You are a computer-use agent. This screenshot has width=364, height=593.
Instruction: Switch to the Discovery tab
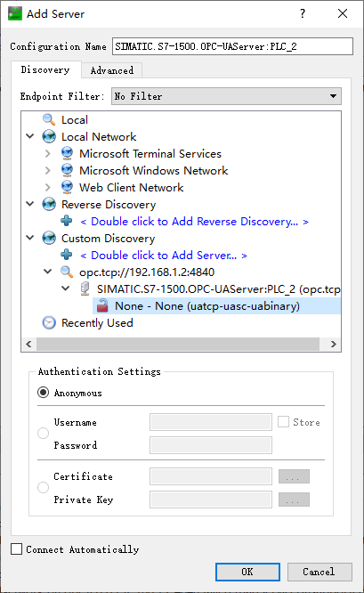tap(45, 69)
